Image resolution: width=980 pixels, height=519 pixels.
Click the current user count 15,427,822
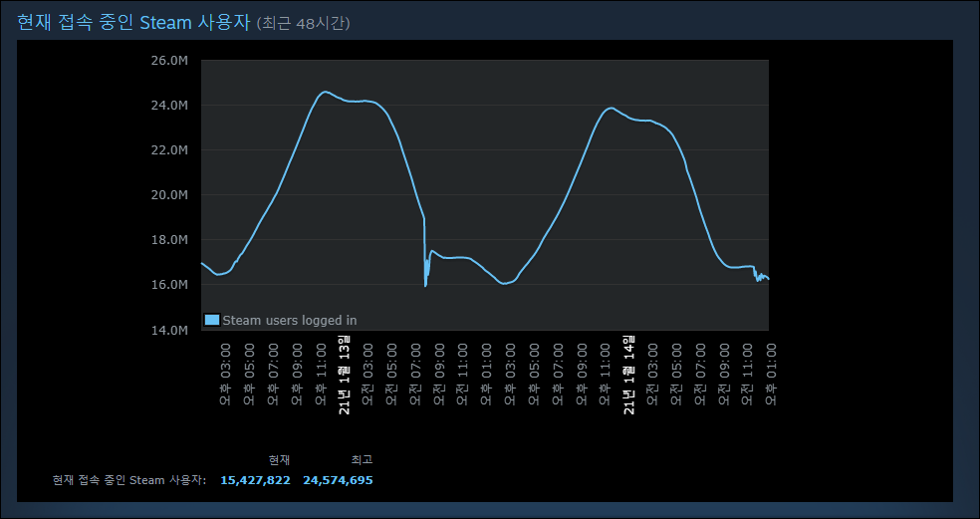tap(256, 480)
